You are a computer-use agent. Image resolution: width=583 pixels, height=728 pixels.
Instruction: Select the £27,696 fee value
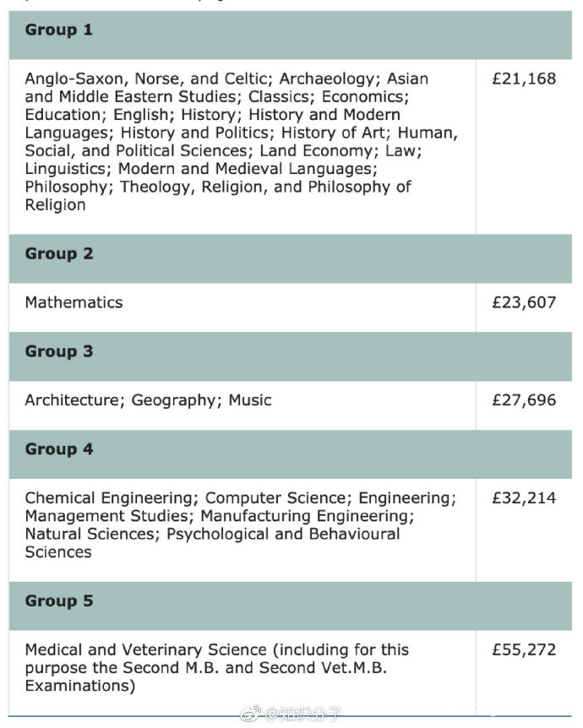[x=524, y=400]
